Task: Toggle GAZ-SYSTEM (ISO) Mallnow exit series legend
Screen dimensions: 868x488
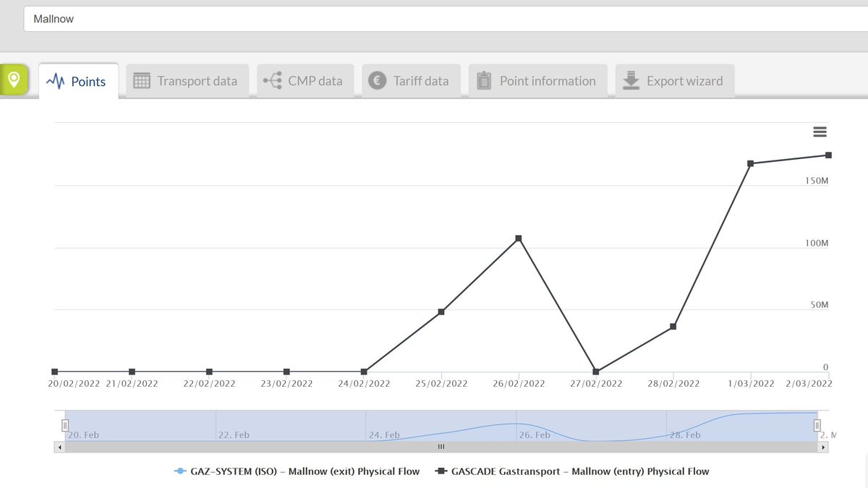Action: tap(297, 471)
